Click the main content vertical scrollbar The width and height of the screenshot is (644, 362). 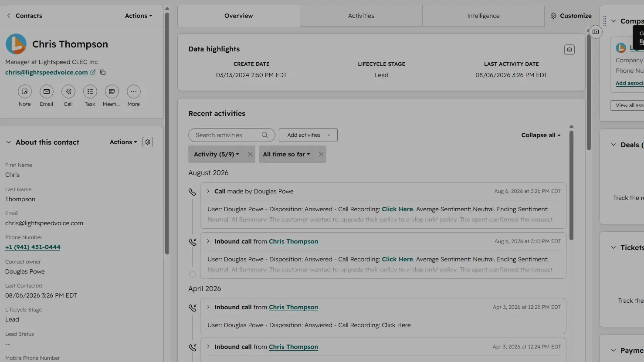point(589,91)
